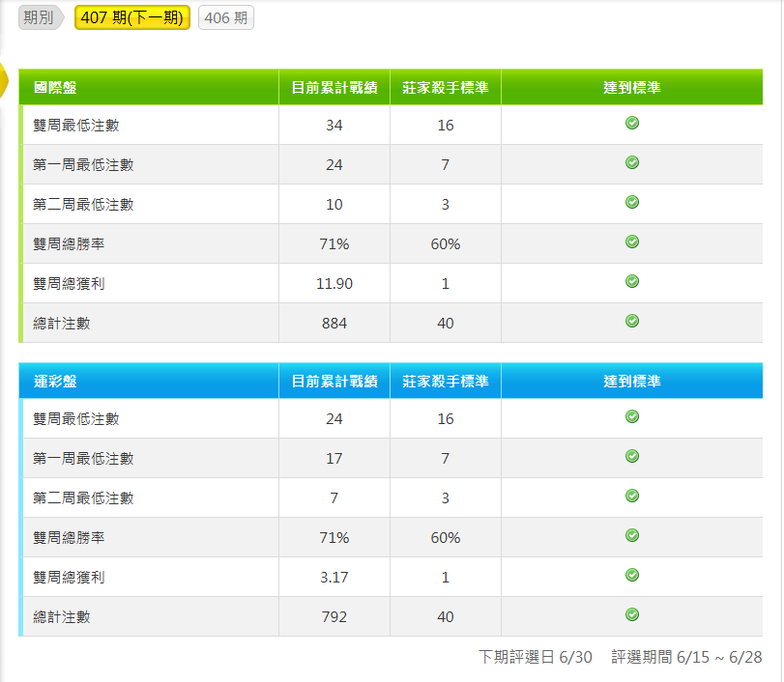Click the value 17 in 運彩盤
Viewport: 784px width, 682px height.
334,459
